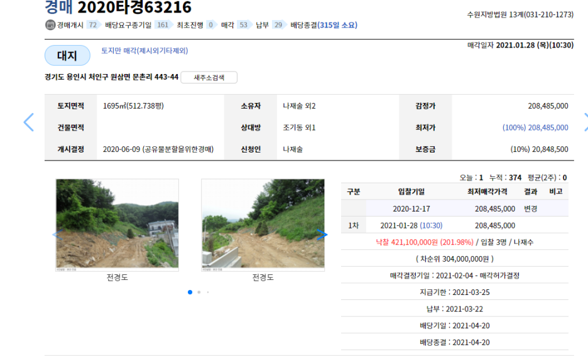This screenshot has height=364, width=588.
Task: Click the 지급기한 : 2021-03-25 row
Action: pos(454,292)
